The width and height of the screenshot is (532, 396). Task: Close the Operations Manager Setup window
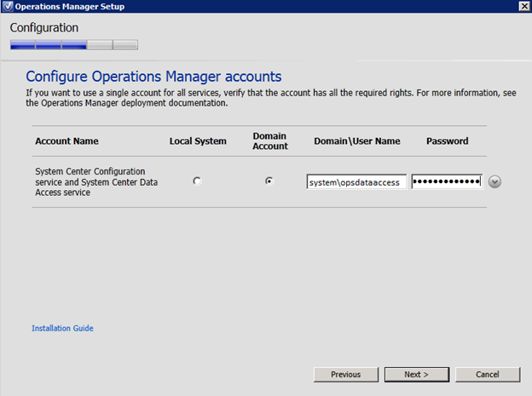pyautogui.click(x=524, y=6)
